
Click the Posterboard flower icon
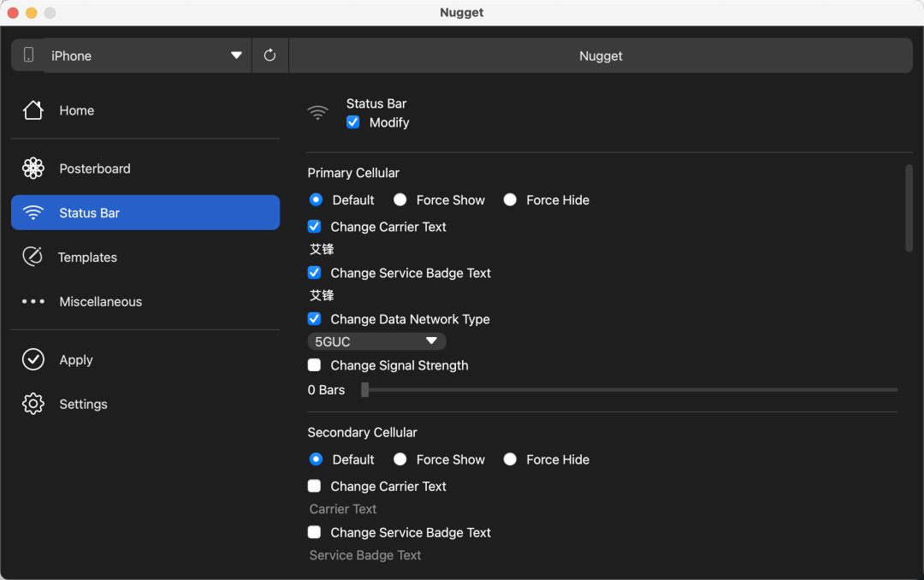[x=33, y=169]
